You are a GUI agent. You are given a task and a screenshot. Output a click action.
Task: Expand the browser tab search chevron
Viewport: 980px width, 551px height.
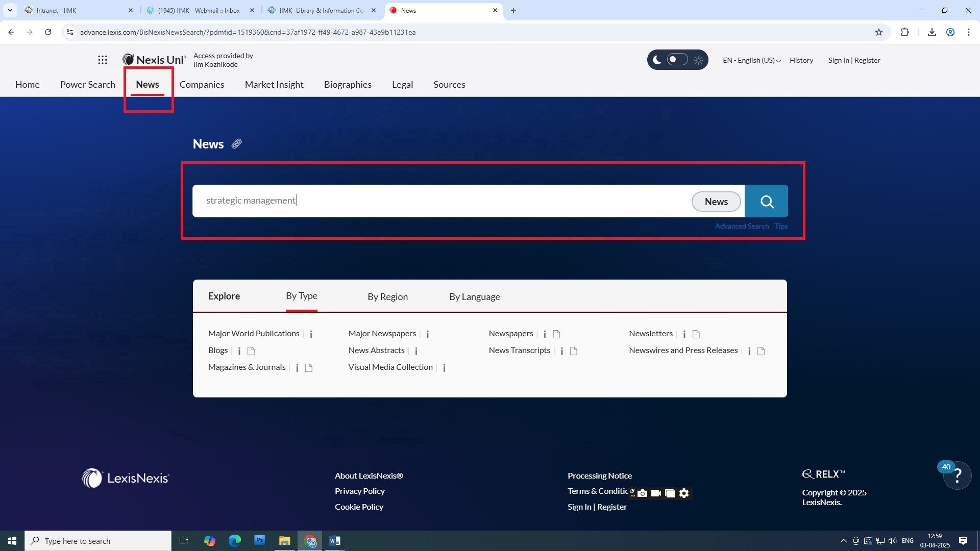(x=10, y=10)
